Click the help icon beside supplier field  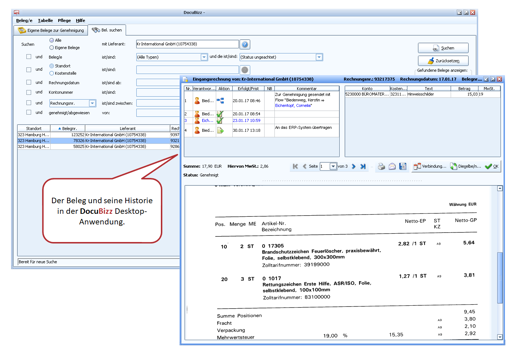245,44
